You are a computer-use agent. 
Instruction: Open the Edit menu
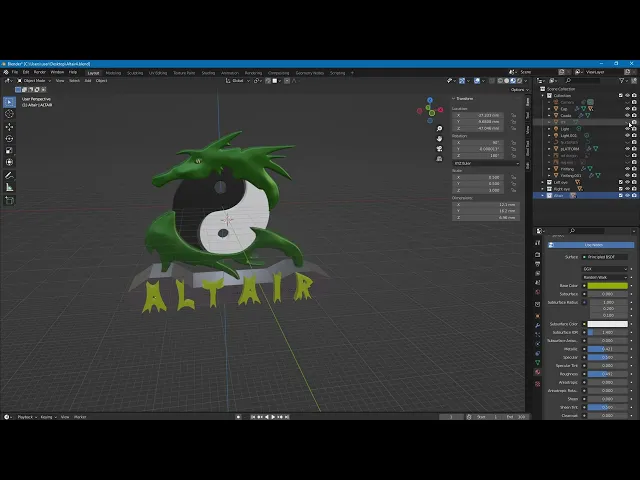point(26,72)
